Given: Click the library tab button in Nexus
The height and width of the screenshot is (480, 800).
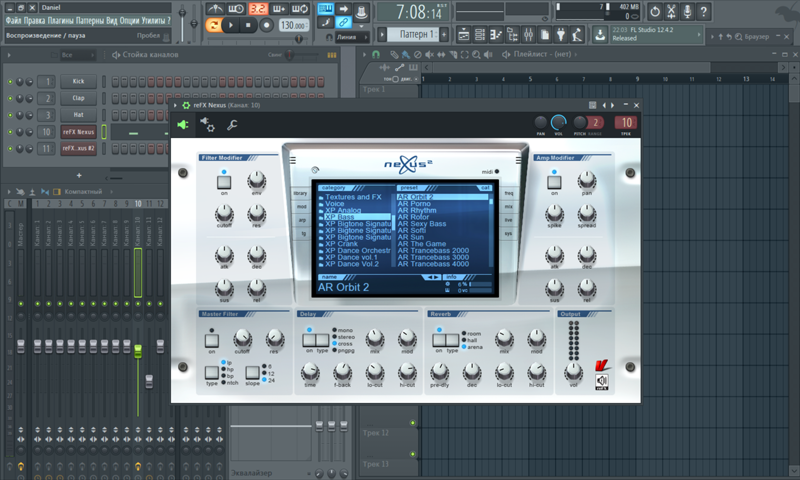Looking at the screenshot, I should click(301, 193).
